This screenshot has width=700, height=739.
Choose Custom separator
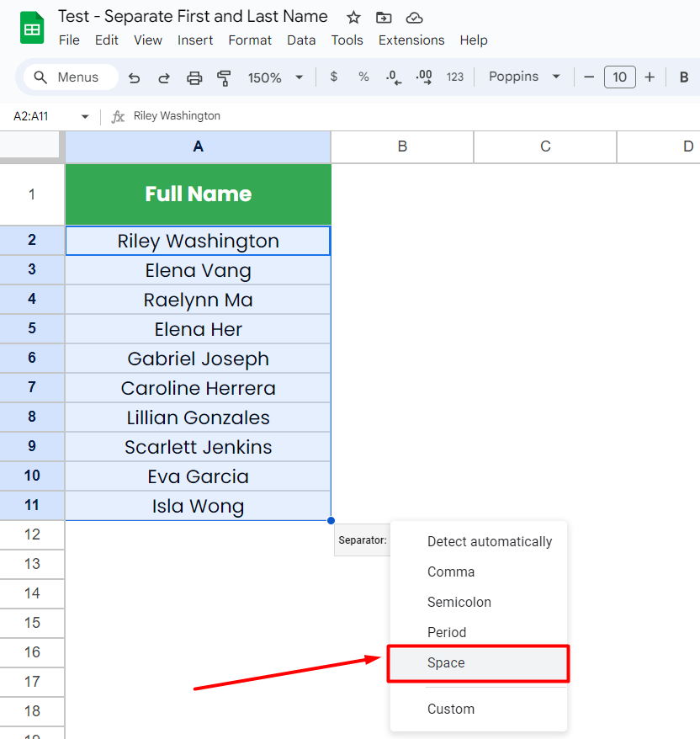479,709
